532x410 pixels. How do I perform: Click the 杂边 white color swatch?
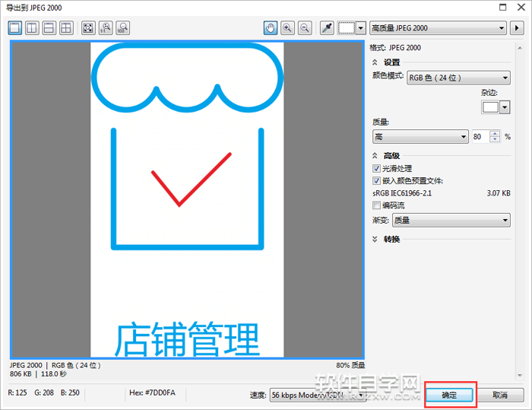click(x=490, y=107)
